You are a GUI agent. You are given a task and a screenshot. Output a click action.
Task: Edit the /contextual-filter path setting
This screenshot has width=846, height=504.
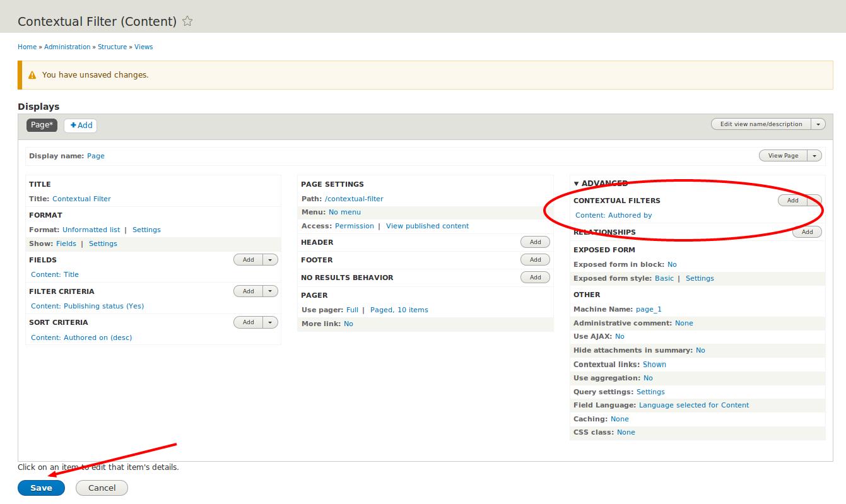(355, 198)
